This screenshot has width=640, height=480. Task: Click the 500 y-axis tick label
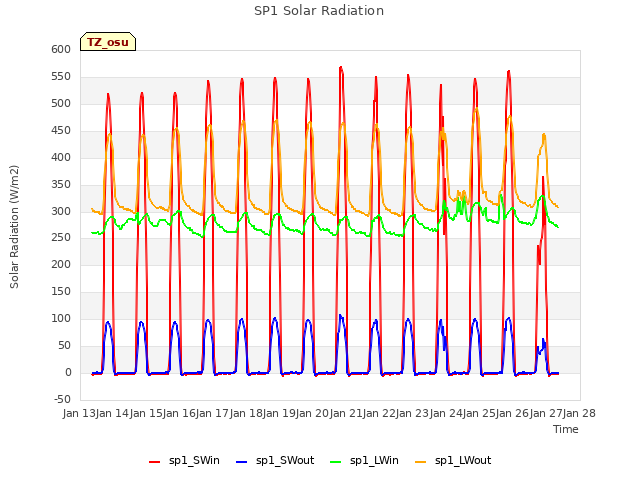tap(61, 103)
